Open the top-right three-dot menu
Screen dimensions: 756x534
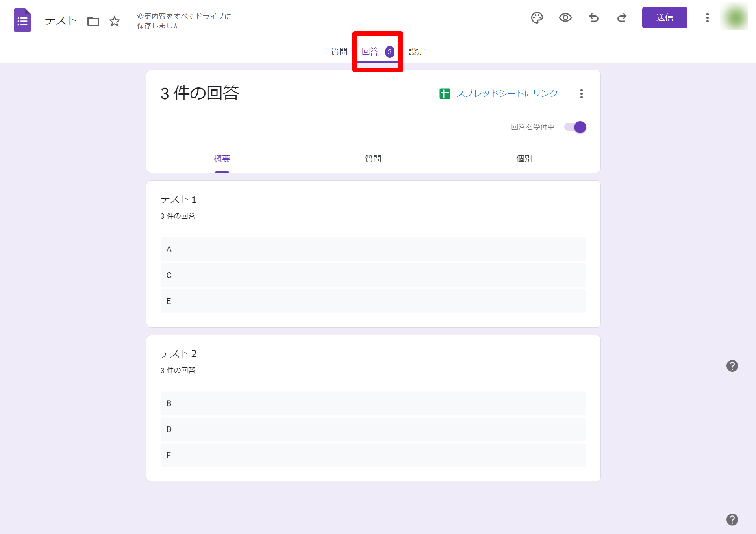click(x=707, y=18)
